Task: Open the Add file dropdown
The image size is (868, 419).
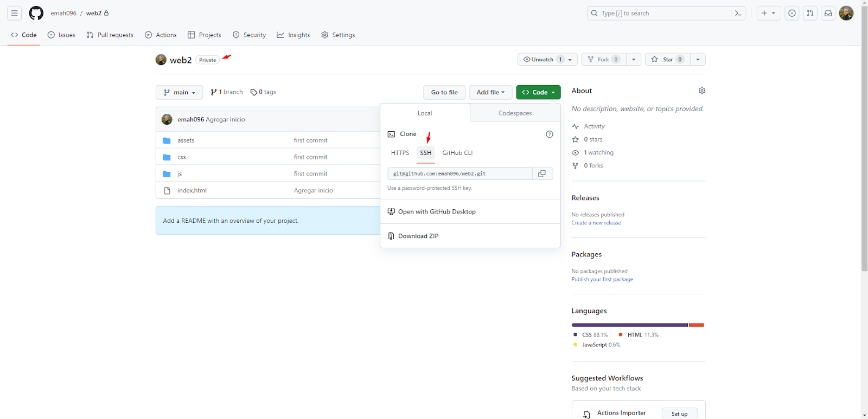Action: (490, 92)
